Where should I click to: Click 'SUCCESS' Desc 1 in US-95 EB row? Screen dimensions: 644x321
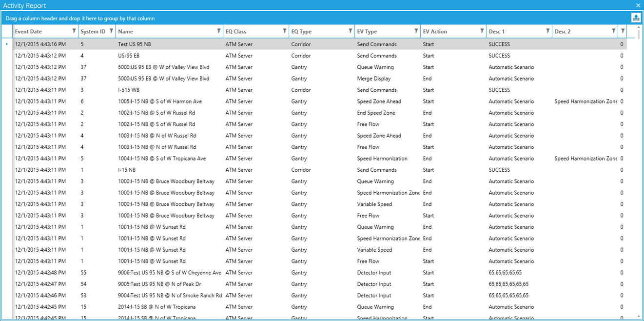519,56
